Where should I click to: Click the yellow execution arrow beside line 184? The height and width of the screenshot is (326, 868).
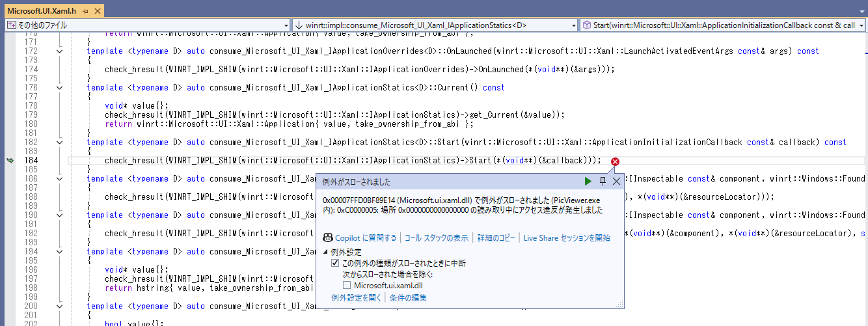point(10,160)
